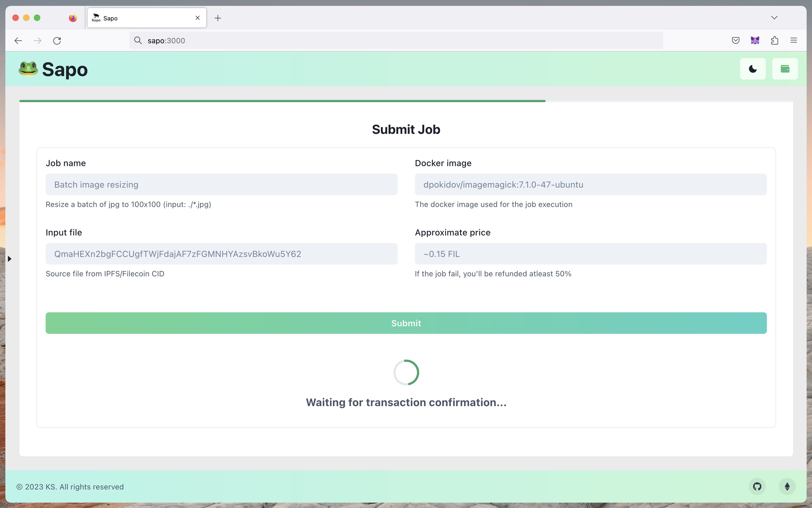
Task: Open the Ethereum link in footer
Action: 787,486
